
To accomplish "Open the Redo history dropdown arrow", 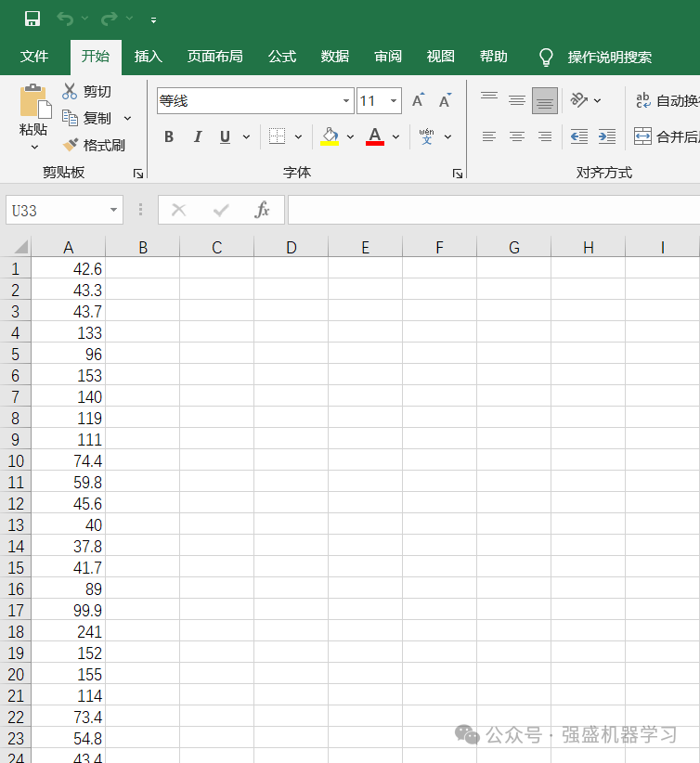I will click(x=129, y=19).
